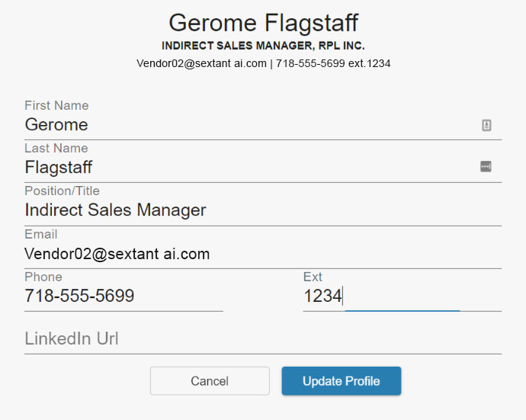Click the Ext label above 1234
The image size is (526, 420).
[313, 277]
